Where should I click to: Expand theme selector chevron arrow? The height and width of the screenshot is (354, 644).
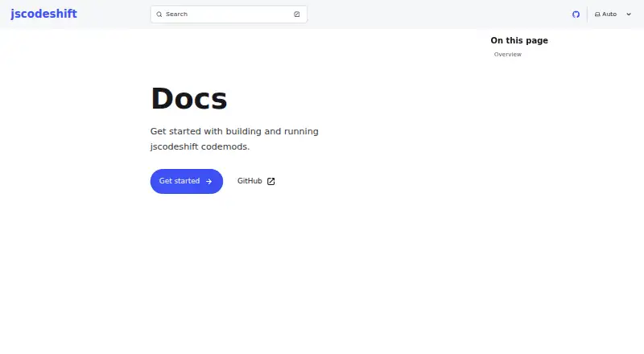tap(629, 14)
